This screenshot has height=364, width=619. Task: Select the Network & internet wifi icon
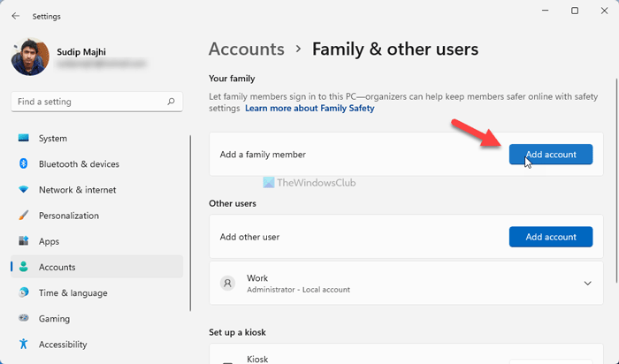click(23, 190)
